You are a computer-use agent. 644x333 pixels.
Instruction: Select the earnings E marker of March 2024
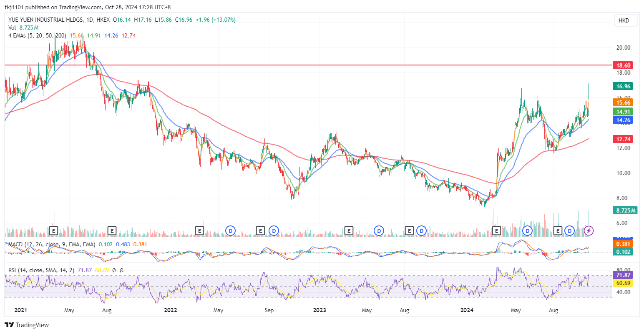click(x=496, y=230)
